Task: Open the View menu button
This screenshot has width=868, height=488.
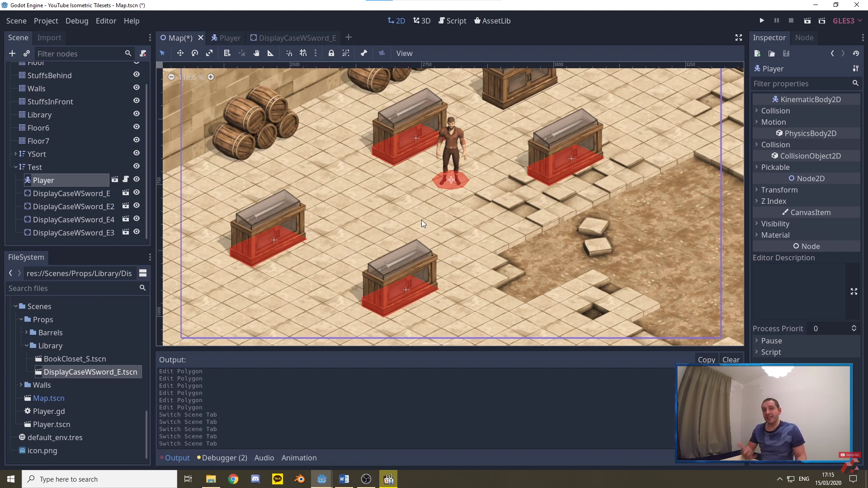Action: pyautogui.click(x=404, y=53)
